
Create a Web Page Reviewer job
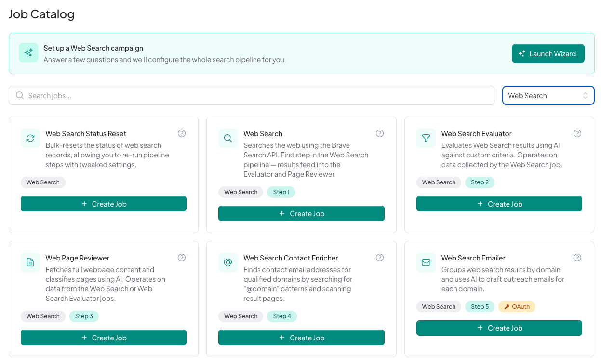coord(104,338)
